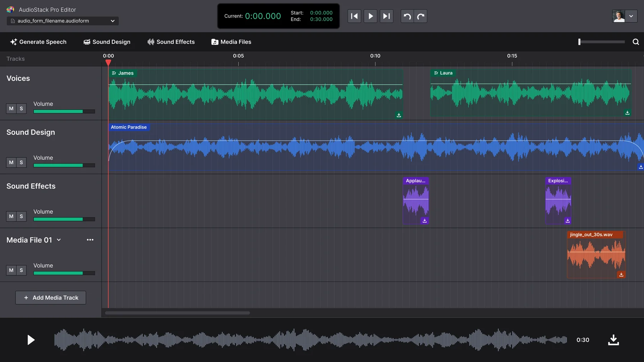
Task: Solo the Sound Effects track
Action: (21, 216)
